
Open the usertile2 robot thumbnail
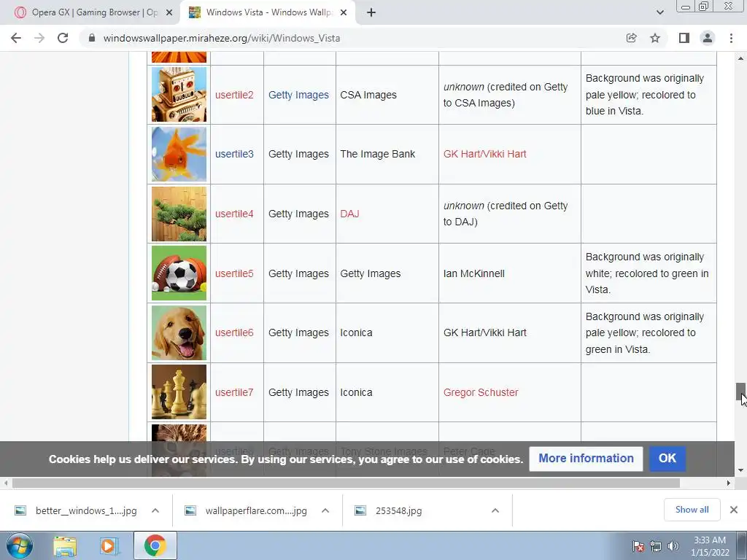tap(179, 94)
